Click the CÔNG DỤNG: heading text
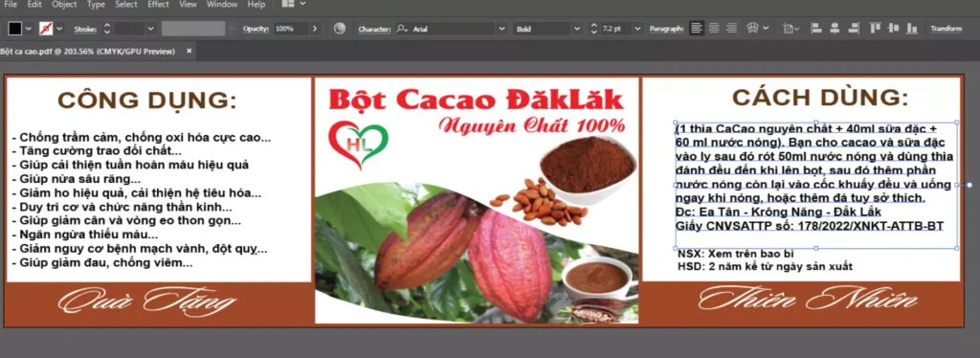The image size is (980, 358). [147, 101]
